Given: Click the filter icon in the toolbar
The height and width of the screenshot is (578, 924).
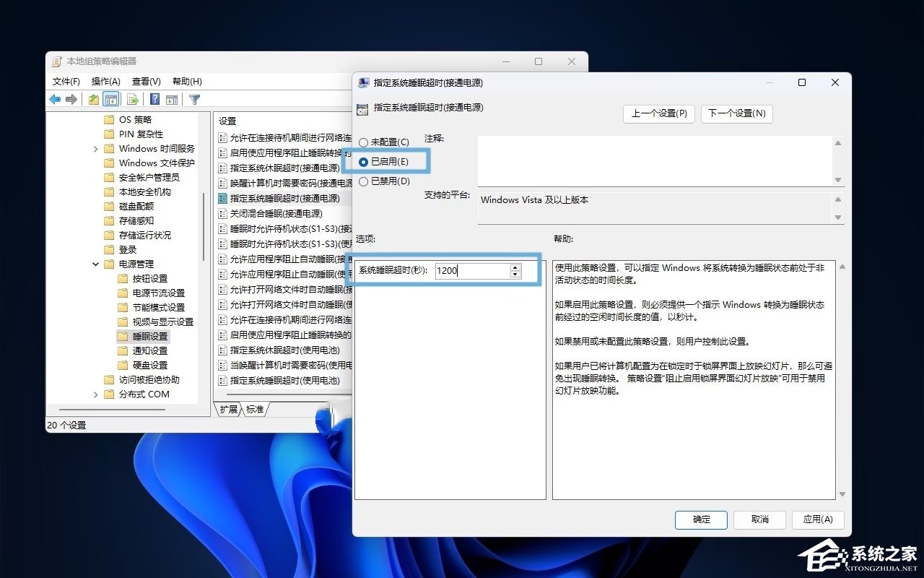Looking at the screenshot, I should (x=194, y=99).
